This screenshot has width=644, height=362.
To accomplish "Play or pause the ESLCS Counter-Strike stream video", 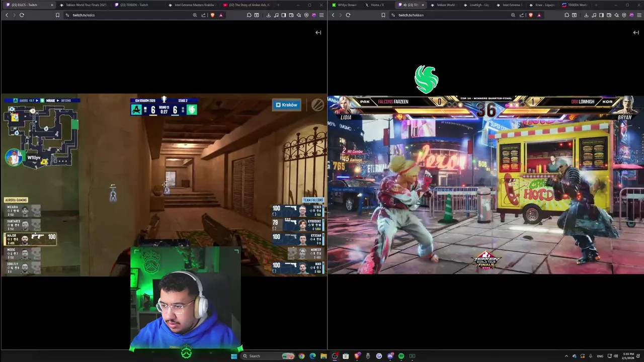I will pos(164,185).
